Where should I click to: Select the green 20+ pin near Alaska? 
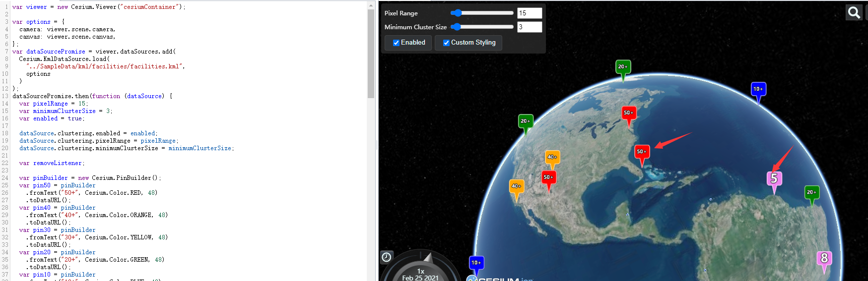click(526, 124)
